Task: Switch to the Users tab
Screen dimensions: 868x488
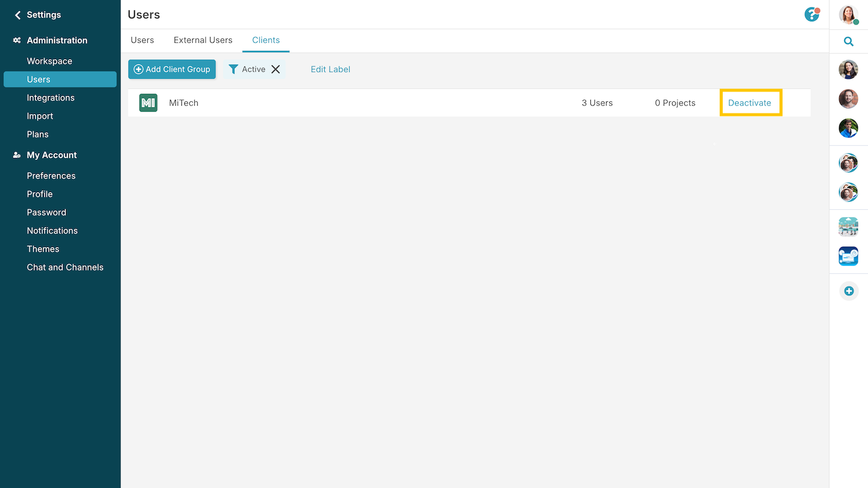Action: (142, 40)
